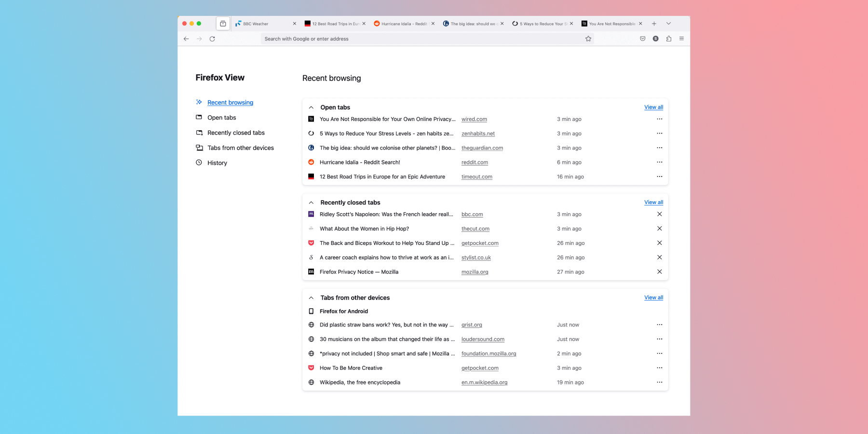Screen dimensions: 868x434
Task: Open the Save to Pocket icon
Action: (x=642, y=39)
